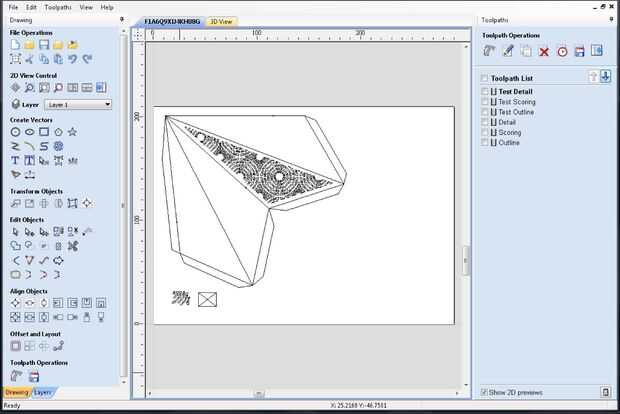The image size is (620, 414).
Task: Click the crossed box shape on the canvas
Action: point(207,299)
